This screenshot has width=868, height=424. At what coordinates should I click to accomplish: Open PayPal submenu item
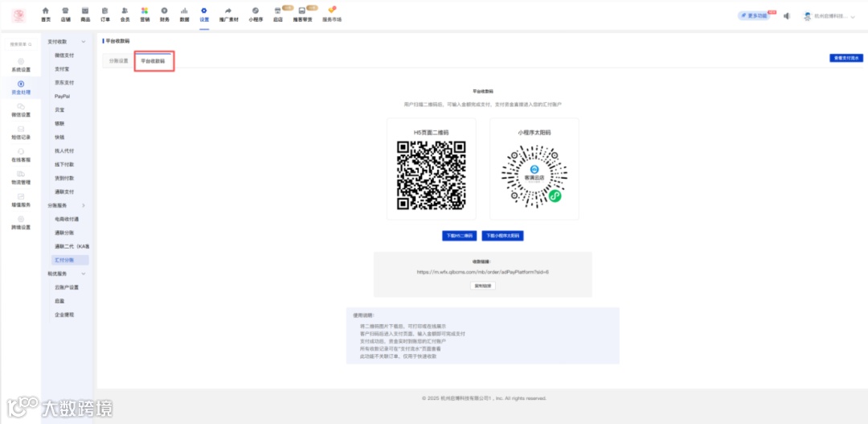point(62,97)
